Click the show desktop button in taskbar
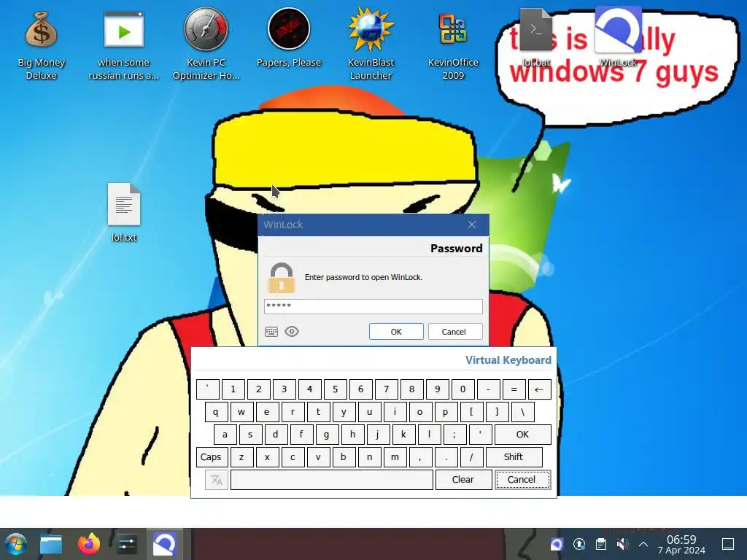747x560 pixels. (x=728, y=544)
